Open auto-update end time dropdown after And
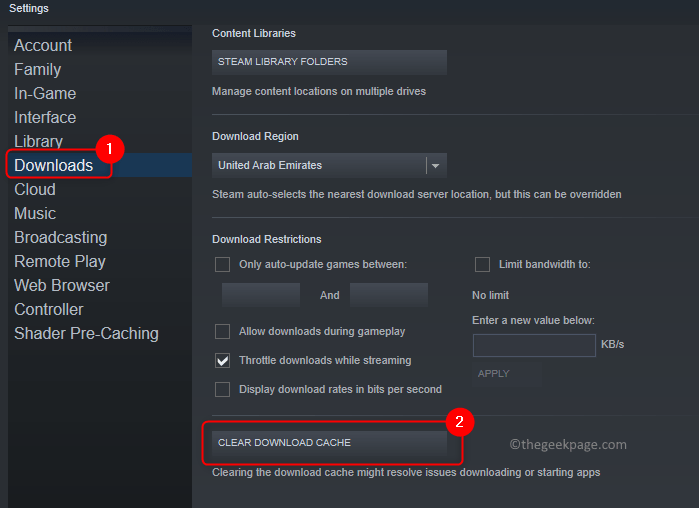The image size is (699, 508). pyautogui.click(x=389, y=295)
